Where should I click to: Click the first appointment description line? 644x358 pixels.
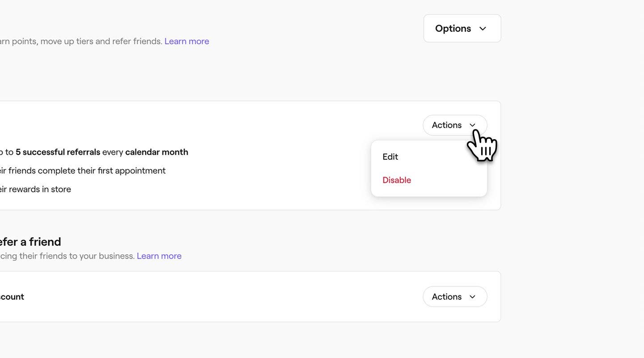83,170
